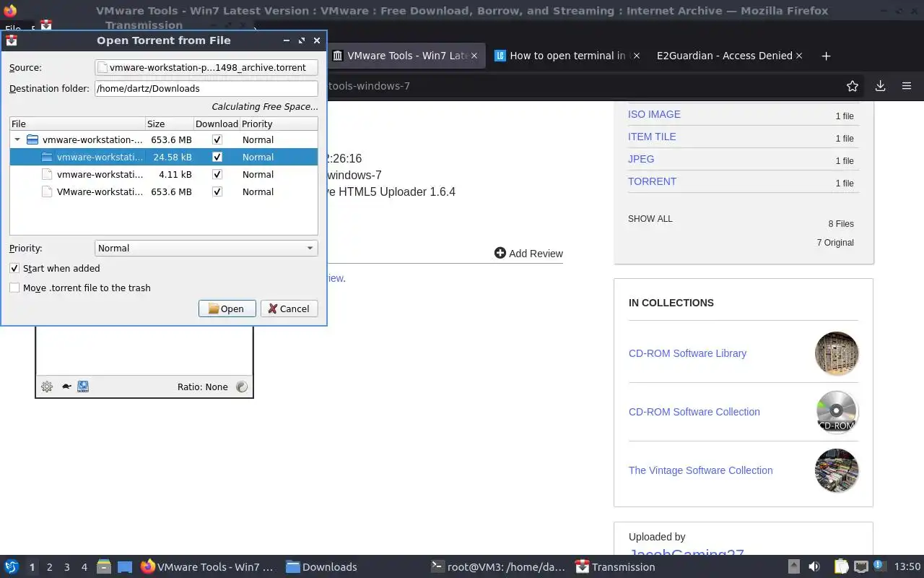924x578 pixels.
Task: Open the Priority dropdown below the file list
Action: pyautogui.click(x=206, y=248)
